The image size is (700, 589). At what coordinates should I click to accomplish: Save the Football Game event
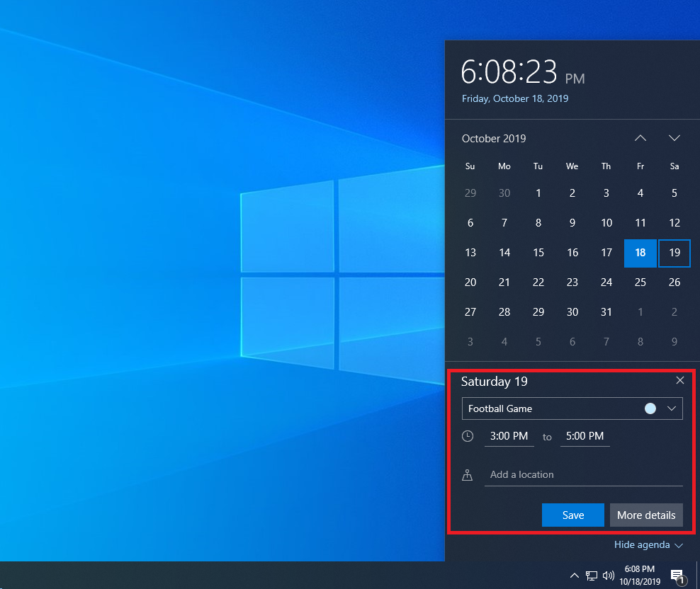tap(572, 515)
